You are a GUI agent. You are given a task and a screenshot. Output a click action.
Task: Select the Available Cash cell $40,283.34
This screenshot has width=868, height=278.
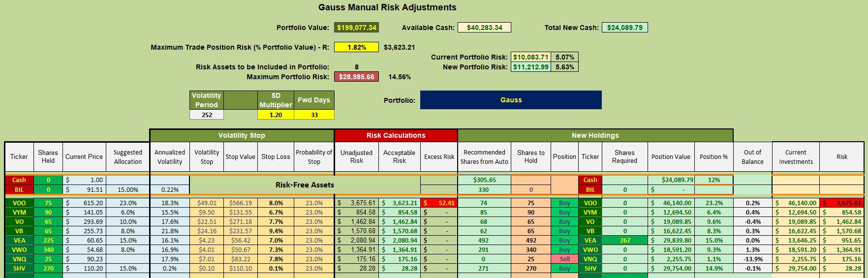pos(484,28)
